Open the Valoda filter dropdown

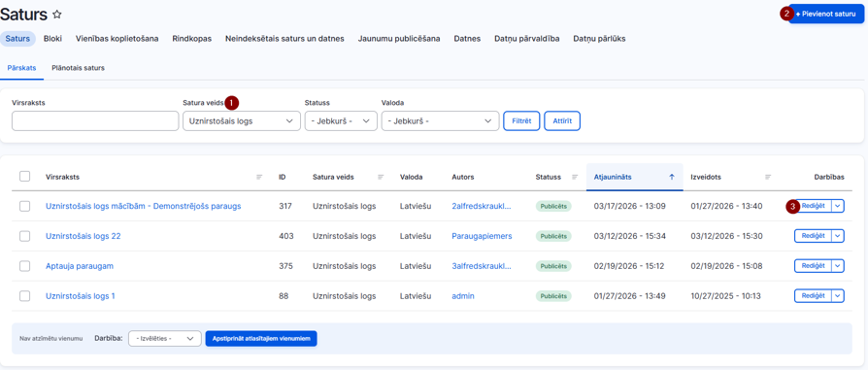440,120
